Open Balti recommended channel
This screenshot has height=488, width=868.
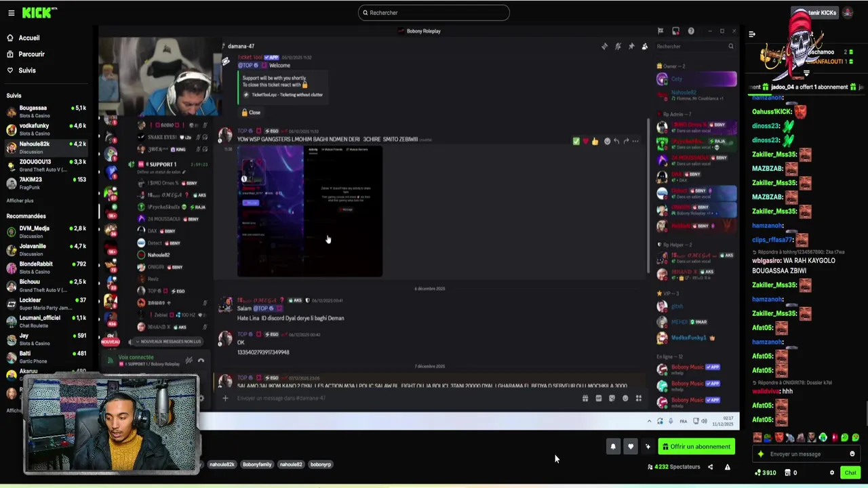(x=46, y=357)
